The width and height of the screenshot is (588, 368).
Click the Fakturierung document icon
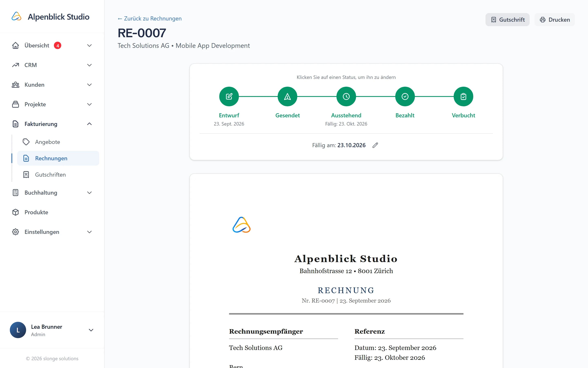tap(16, 124)
